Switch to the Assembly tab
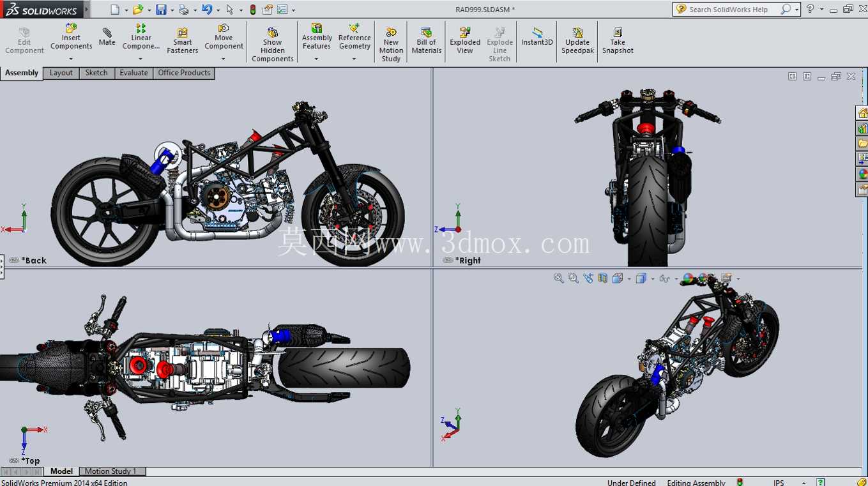 [x=22, y=73]
